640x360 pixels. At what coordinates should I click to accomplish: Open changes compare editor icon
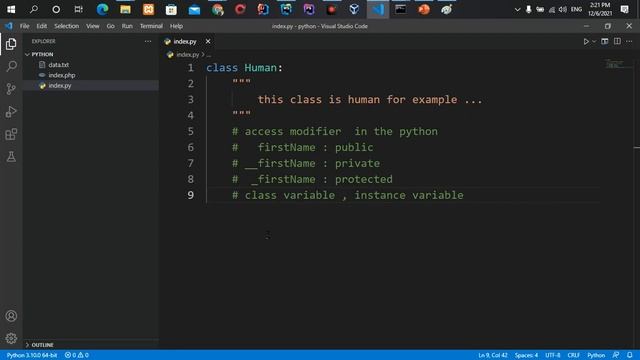coord(604,41)
